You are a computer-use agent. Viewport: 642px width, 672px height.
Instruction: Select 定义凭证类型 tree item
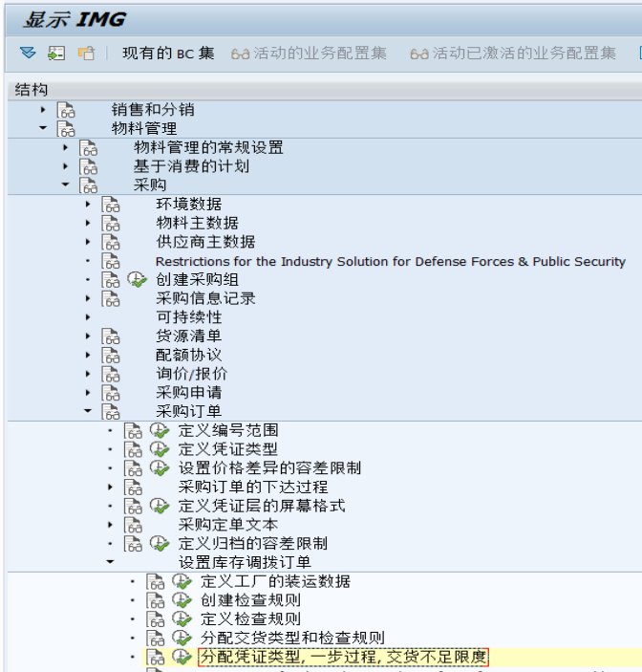tap(227, 449)
